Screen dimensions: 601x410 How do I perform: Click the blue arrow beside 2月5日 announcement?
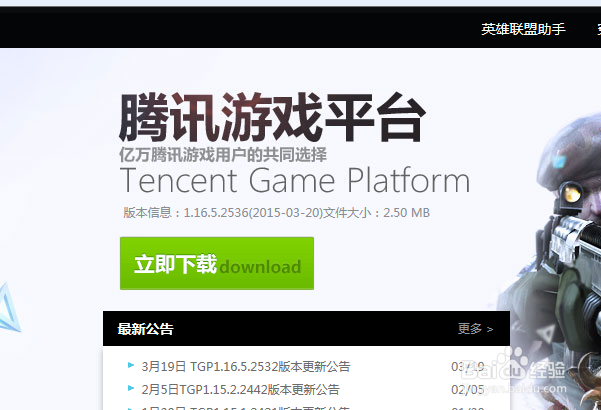pos(131,388)
